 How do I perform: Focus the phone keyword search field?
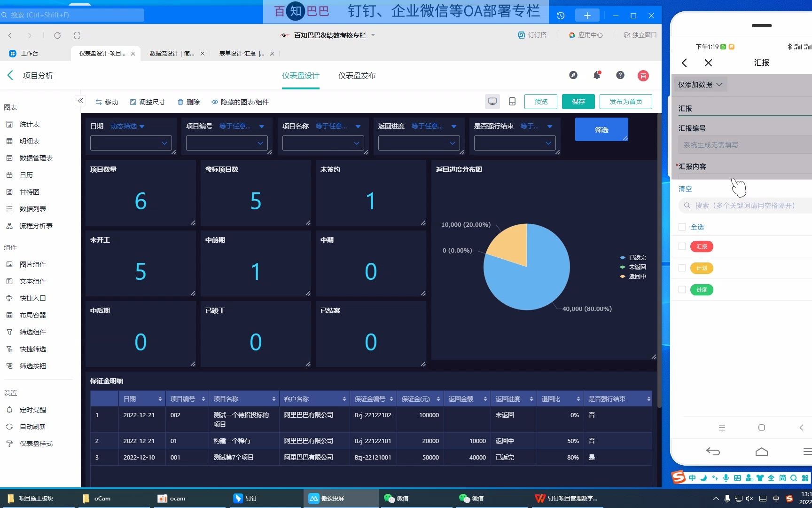coord(745,206)
